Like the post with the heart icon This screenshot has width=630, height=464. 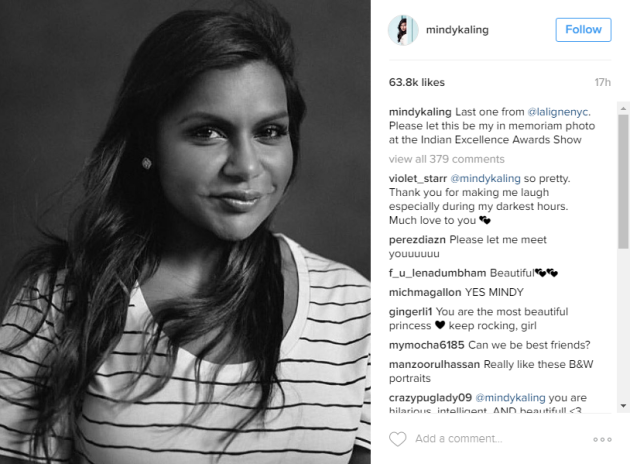[x=398, y=439]
